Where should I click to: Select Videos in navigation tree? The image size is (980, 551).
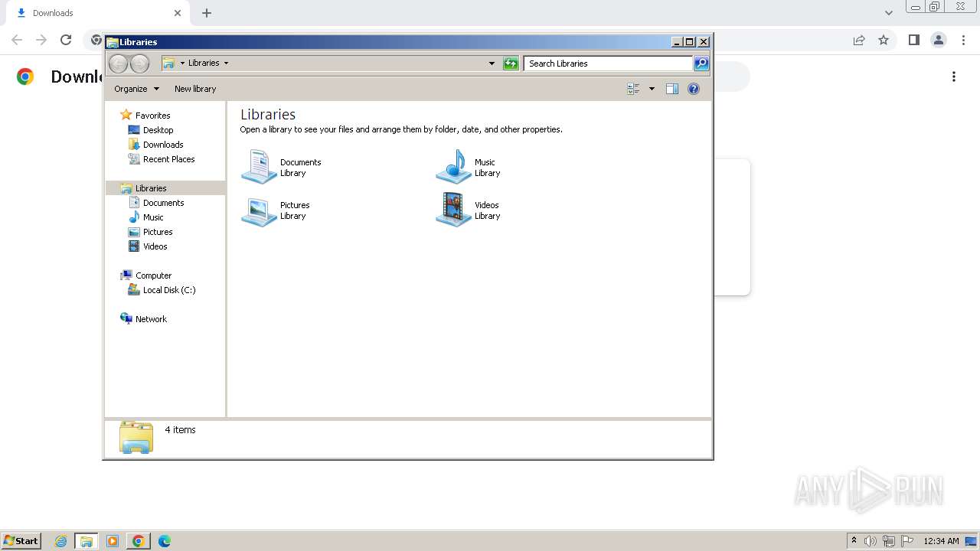tap(155, 246)
